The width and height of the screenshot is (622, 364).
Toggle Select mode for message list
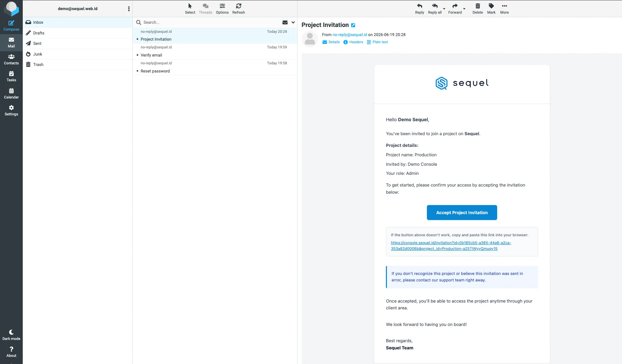pos(190,9)
